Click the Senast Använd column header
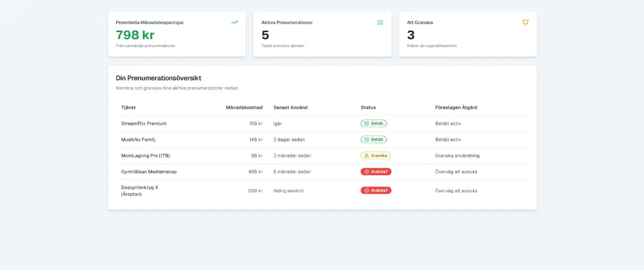 (x=290, y=107)
